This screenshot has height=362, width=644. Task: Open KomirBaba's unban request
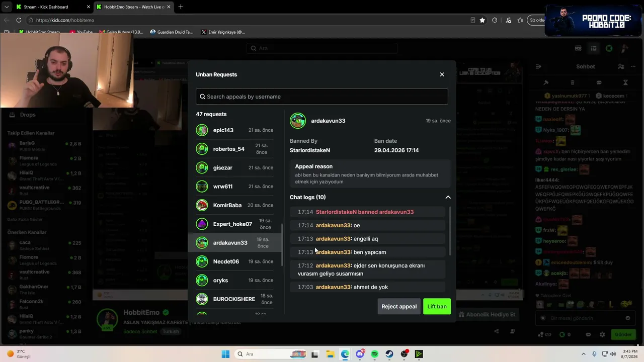tap(234, 205)
